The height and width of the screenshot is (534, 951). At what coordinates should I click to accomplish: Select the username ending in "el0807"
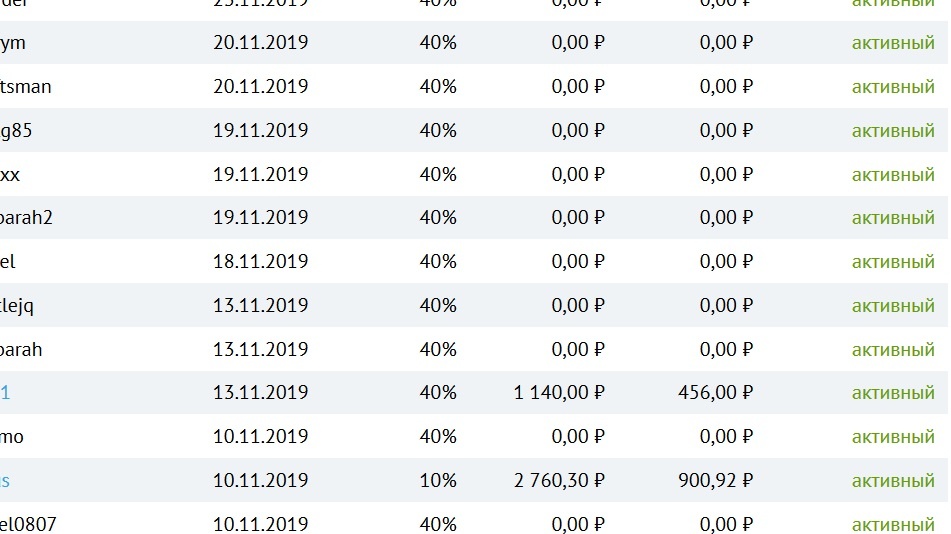pos(28,525)
